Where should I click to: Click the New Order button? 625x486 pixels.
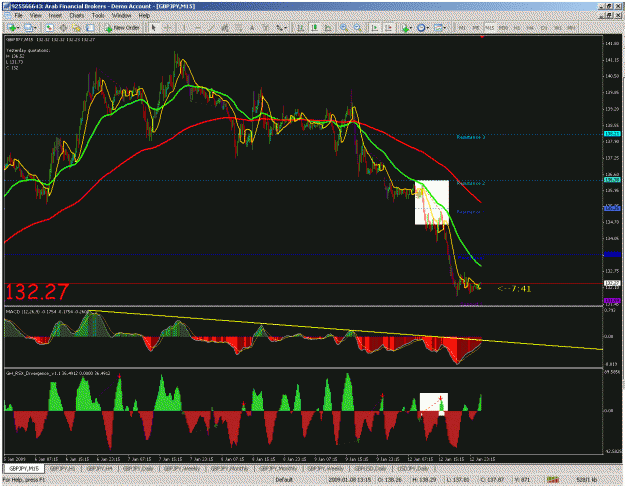[x=122, y=28]
